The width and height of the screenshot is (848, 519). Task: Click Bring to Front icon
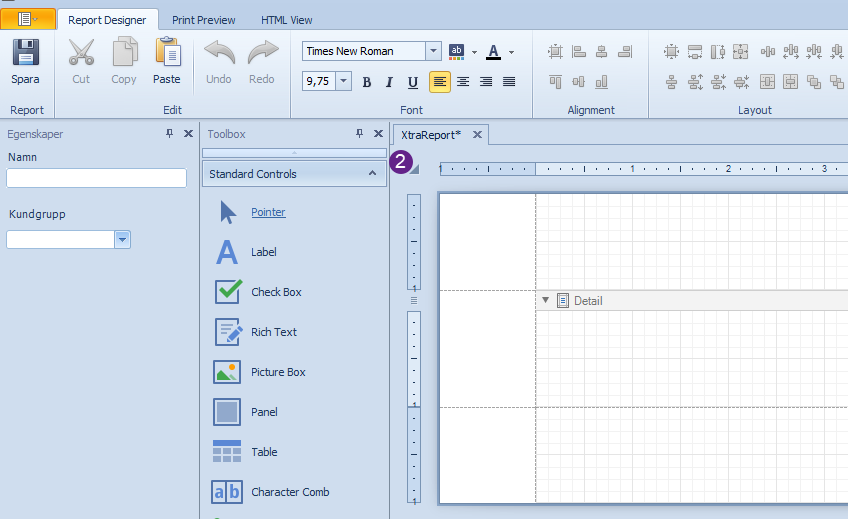814,82
